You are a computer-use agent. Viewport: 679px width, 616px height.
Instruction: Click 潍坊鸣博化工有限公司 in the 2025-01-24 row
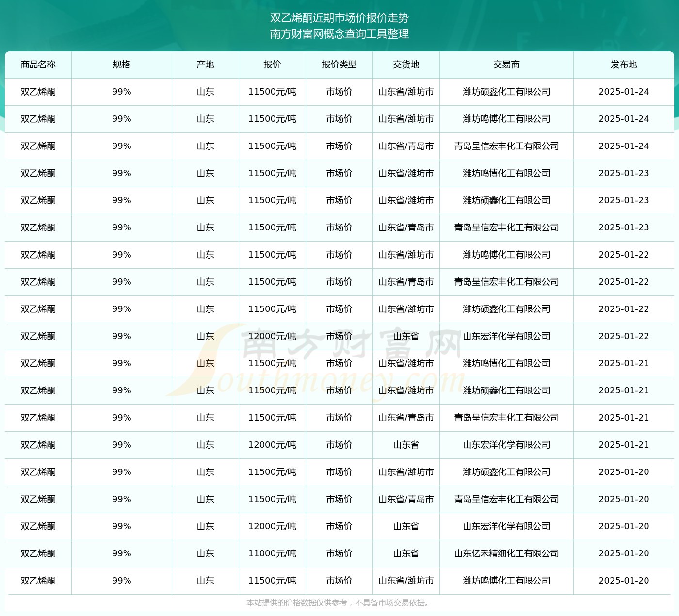point(507,119)
